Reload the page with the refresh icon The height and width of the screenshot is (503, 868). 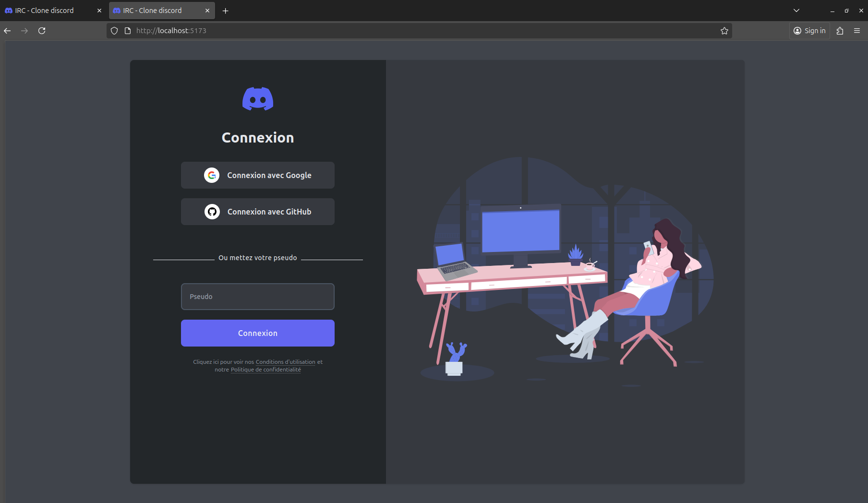pyautogui.click(x=42, y=31)
